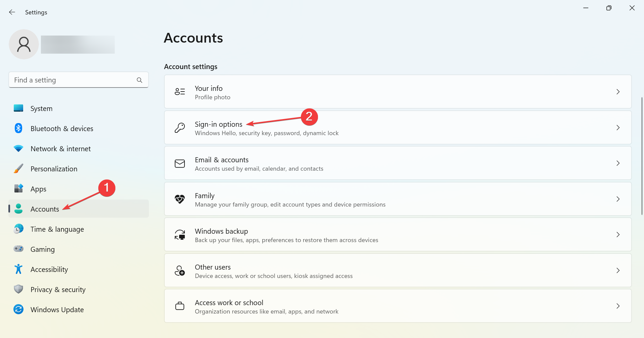
Task: Click the Bluetooth icon in sidebar
Action: 18,128
